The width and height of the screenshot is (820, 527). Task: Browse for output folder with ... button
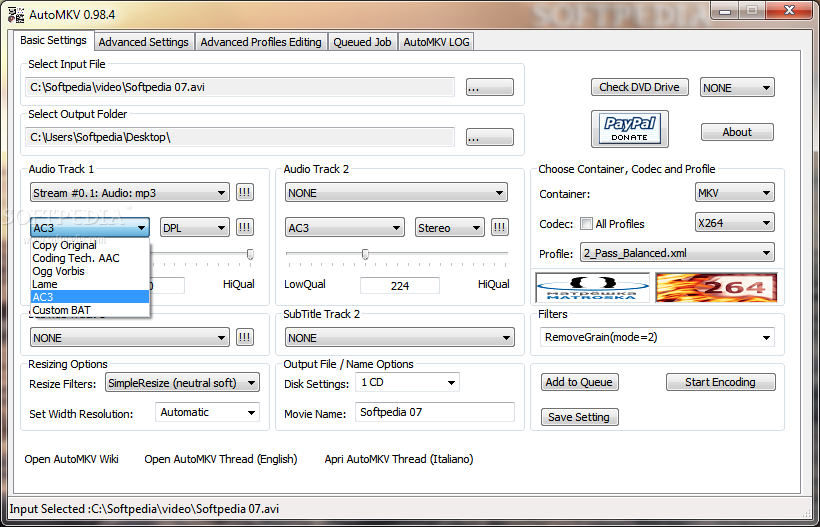(489, 137)
